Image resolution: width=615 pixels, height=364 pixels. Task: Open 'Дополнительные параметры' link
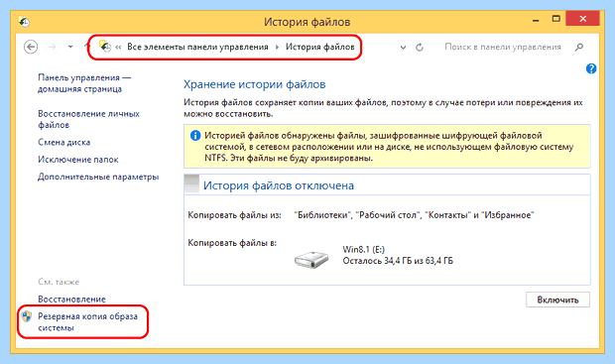point(98,177)
